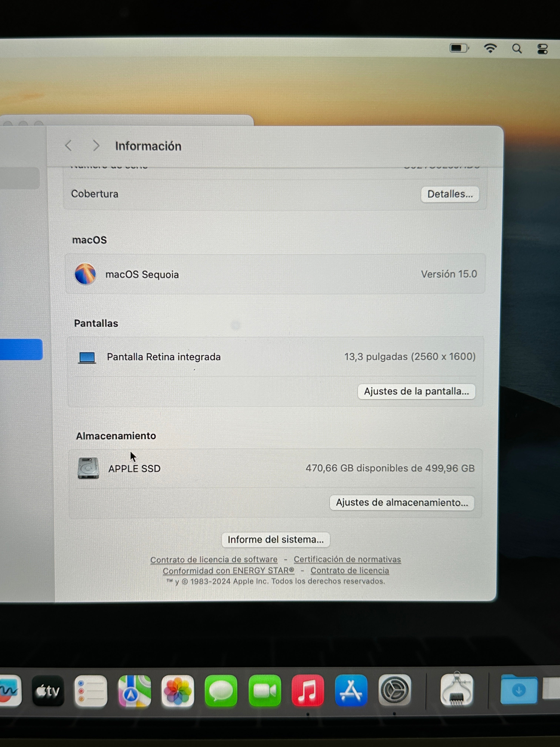This screenshot has width=560, height=747.
Task: Go back with the left chevron arrow
Action: point(69,146)
